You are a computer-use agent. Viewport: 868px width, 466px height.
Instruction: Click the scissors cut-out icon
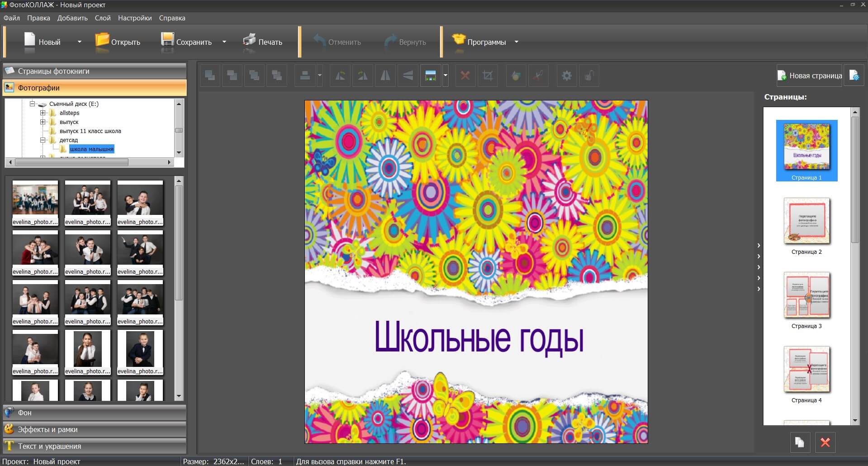(x=538, y=76)
